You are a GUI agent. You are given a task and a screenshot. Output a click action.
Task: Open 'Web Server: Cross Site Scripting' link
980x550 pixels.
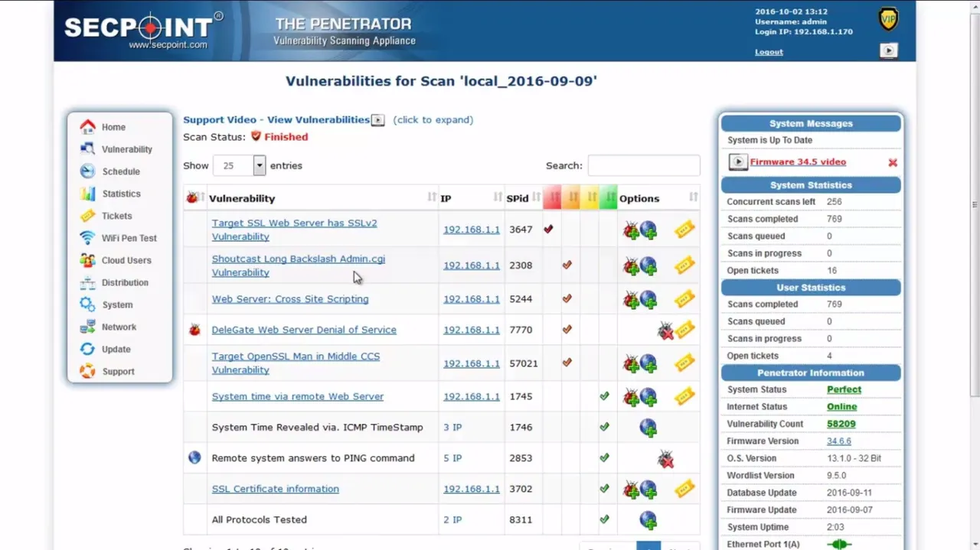(x=290, y=299)
